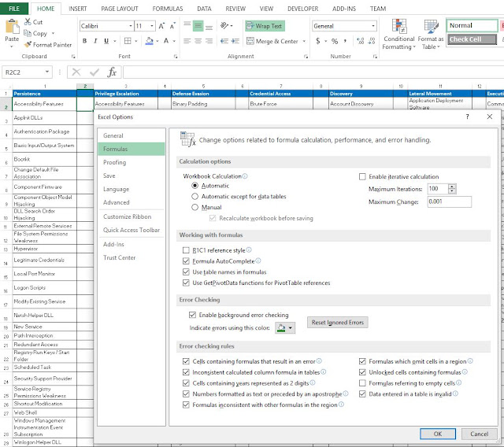Cancel the Excel Options dialog
The width and height of the screenshot is (504, 447).
(480, 434)
